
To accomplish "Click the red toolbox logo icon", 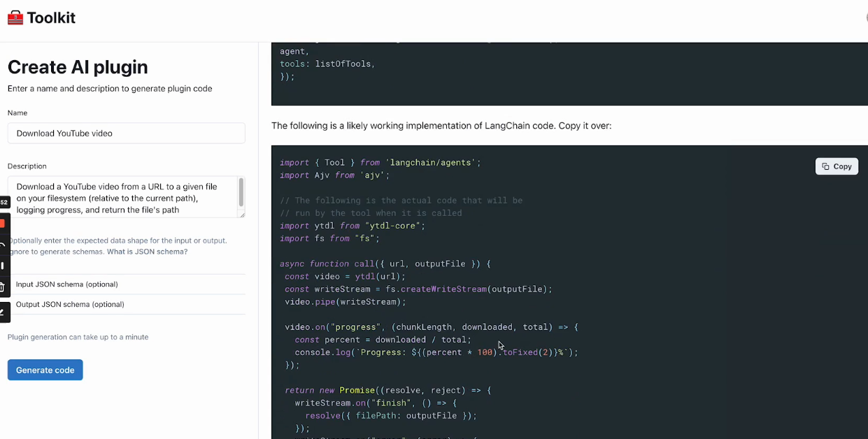I will point(15,18).
